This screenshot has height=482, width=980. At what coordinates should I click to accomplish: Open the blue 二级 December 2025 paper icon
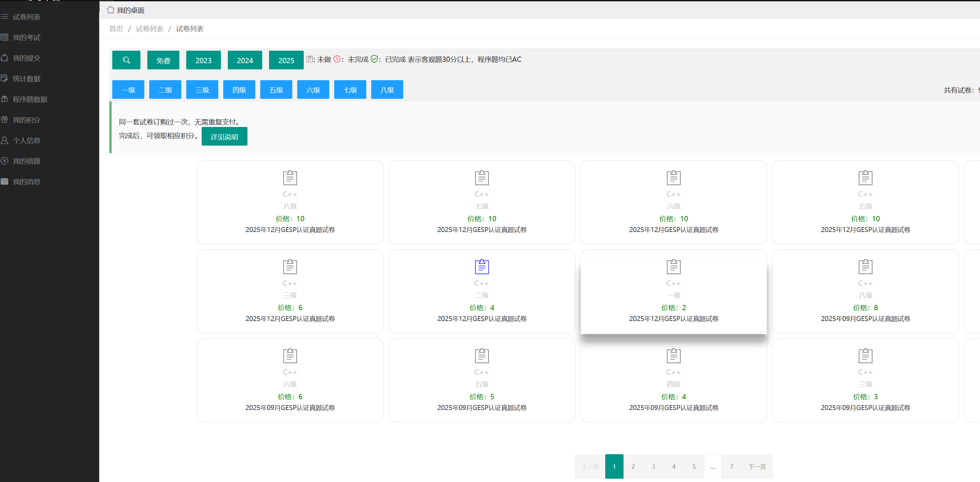pos(481,267)
